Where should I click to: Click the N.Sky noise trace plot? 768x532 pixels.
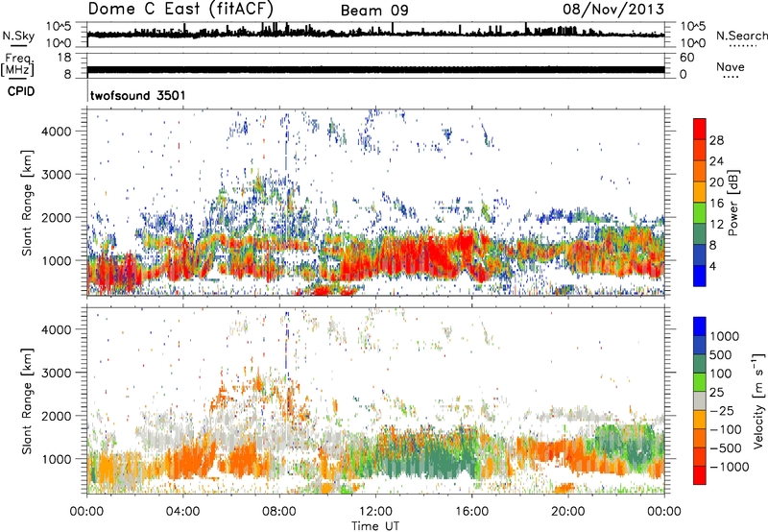[x=375, y=35]
